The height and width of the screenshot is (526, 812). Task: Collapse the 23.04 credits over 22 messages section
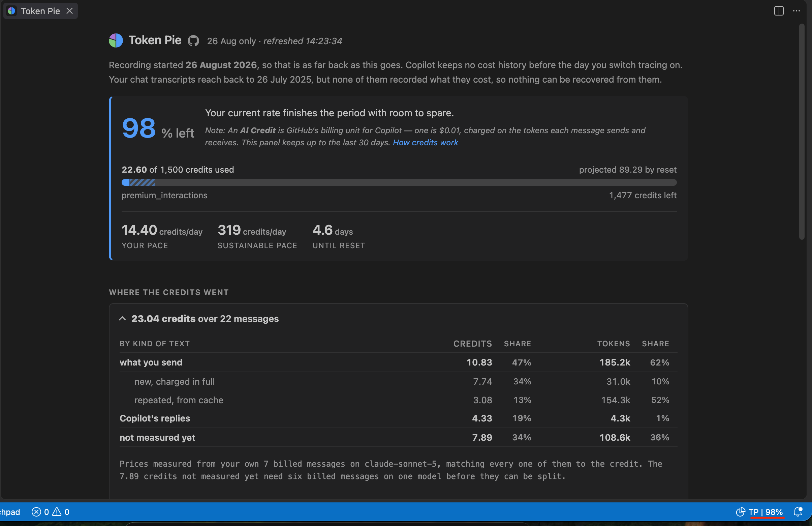[123, 319]
